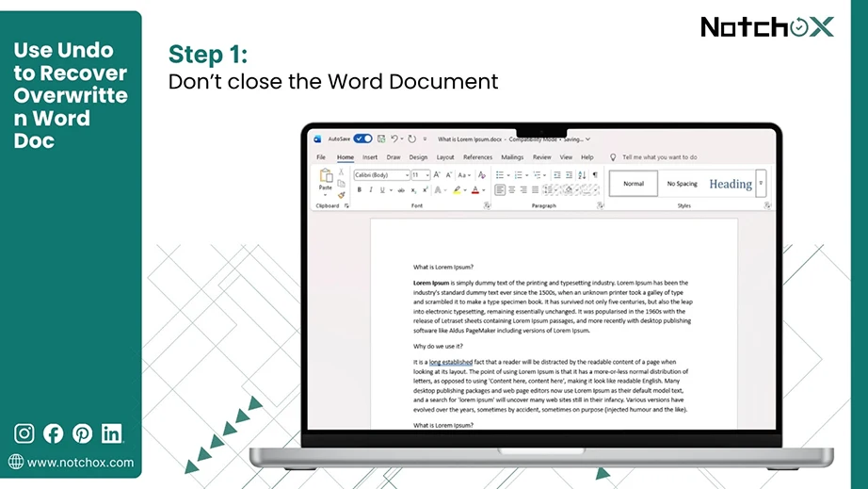Apply the yellow text highlight color
This screenshot has height=489, width=868.
point(457,190)
